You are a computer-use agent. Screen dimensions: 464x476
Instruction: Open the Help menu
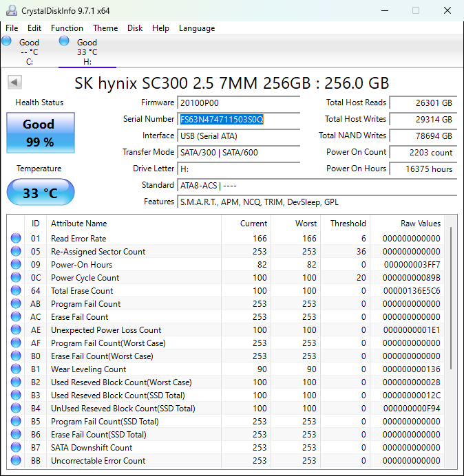160,28
